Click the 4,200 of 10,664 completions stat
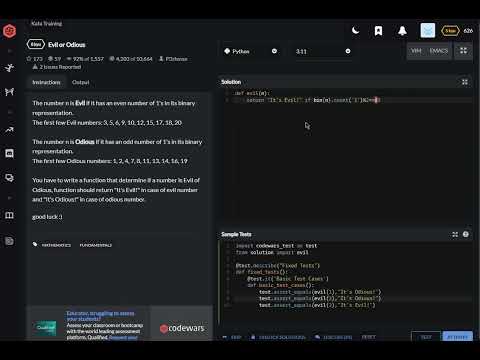 coord(131,59)
